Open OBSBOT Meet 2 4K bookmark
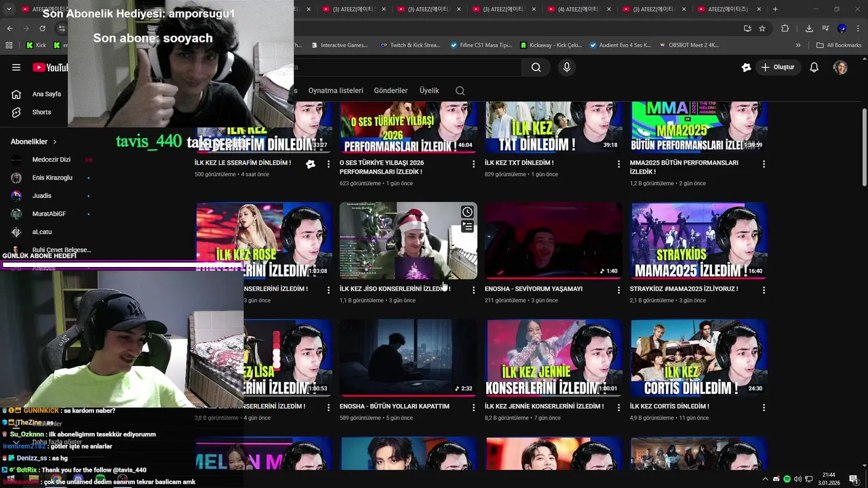The width and height of the screenshot is (868, 488). (x=688, y=45)
